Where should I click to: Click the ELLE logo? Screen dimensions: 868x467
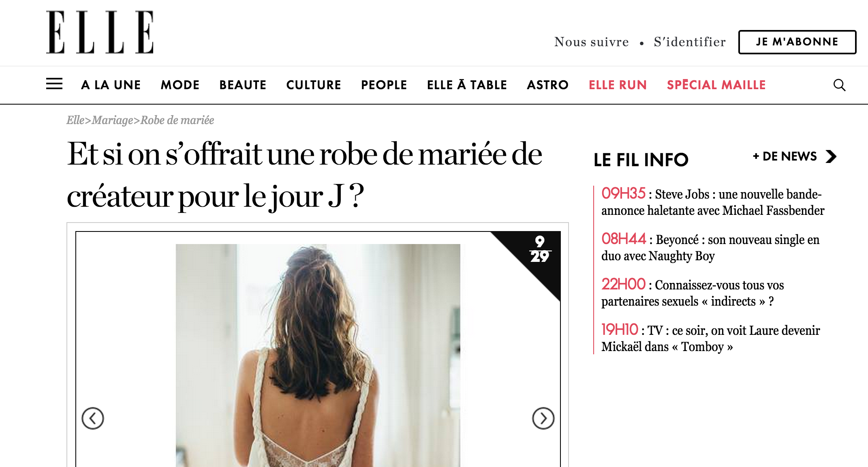(x=100, y=32)
